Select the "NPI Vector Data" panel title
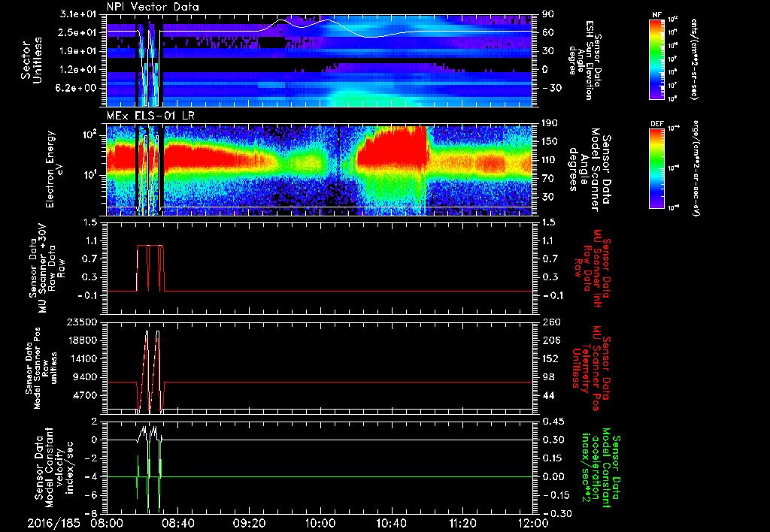 click(x=153, y=7)
